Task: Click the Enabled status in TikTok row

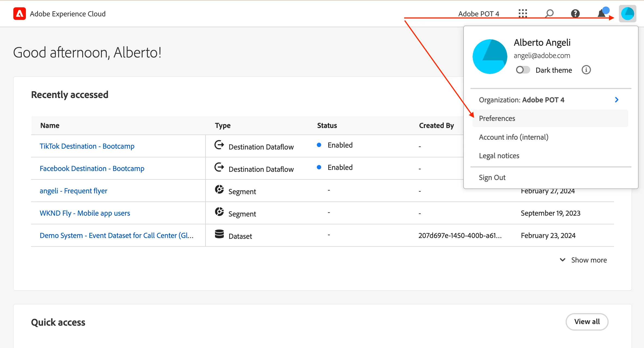Action: pyautogui.click(x=340, y=145)
